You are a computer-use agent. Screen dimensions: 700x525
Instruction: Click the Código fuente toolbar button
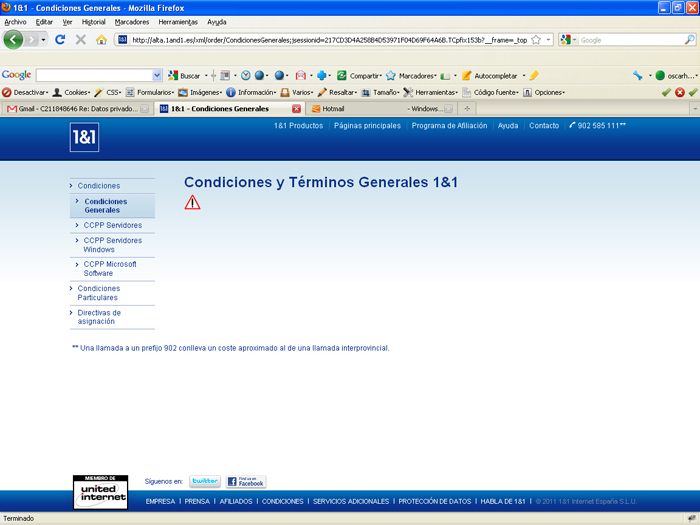click(491, 92)
